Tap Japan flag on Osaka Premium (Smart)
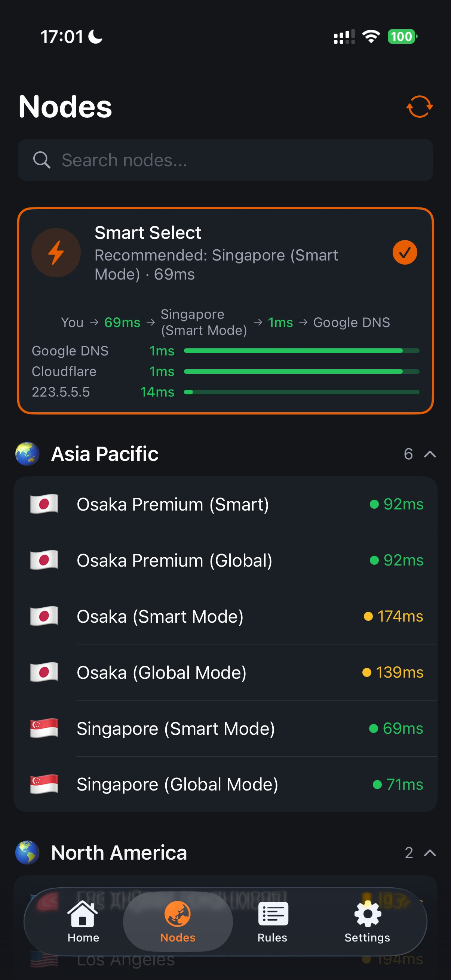The width and height of the screenshot is (451, 980). [x=44, y=504]
